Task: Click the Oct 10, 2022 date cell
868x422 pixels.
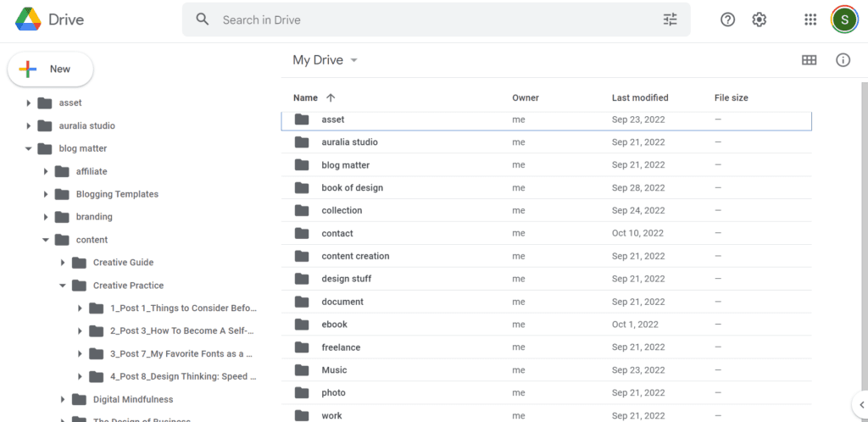Action: pos(637,233)
